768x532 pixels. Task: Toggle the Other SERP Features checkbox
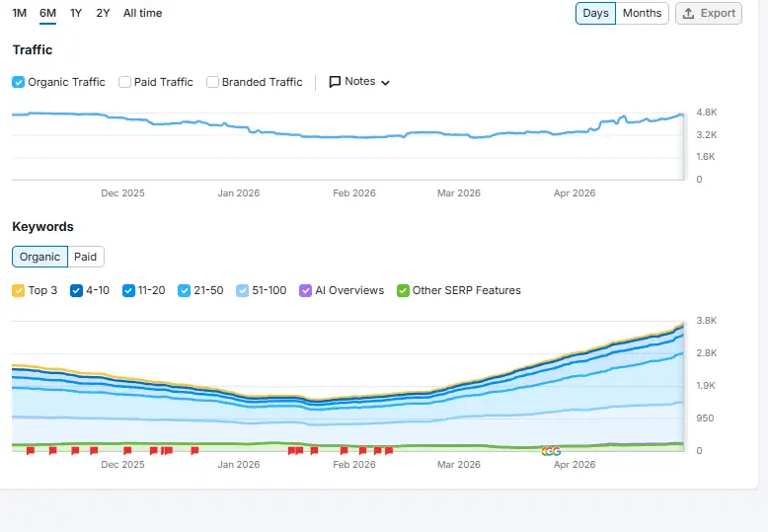(x=403, y=290)
